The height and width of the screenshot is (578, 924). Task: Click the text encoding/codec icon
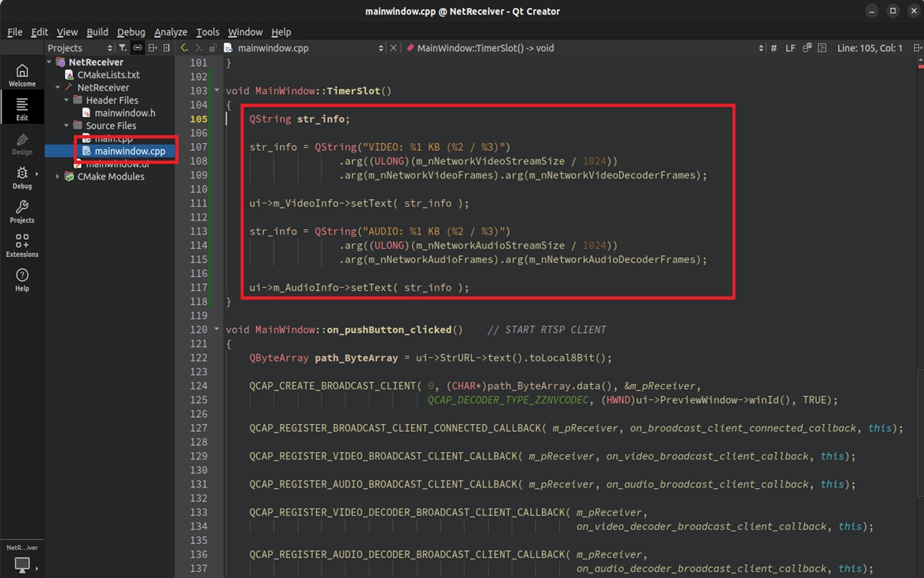pos(807,48)
